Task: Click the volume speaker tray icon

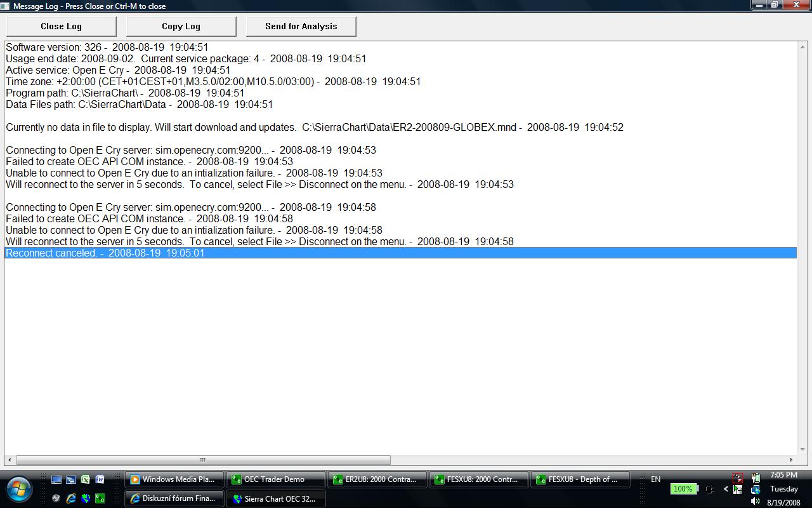Action: [x=755, y=502]
